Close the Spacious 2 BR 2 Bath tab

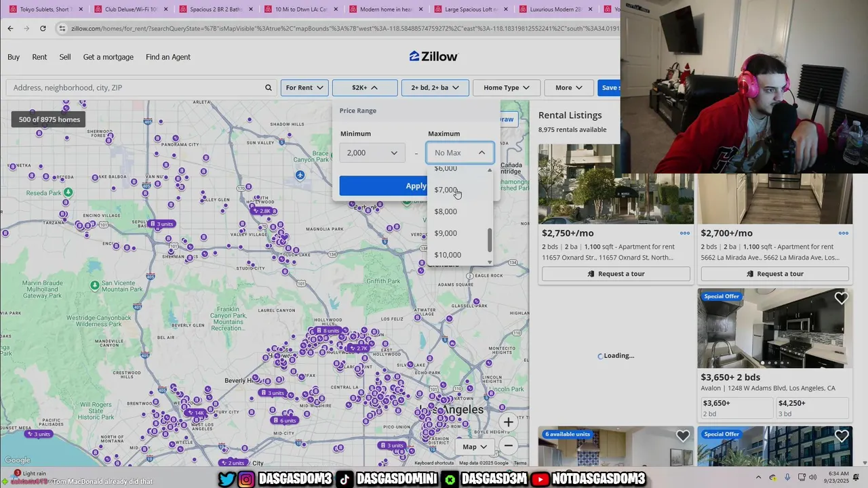(250, 9)
